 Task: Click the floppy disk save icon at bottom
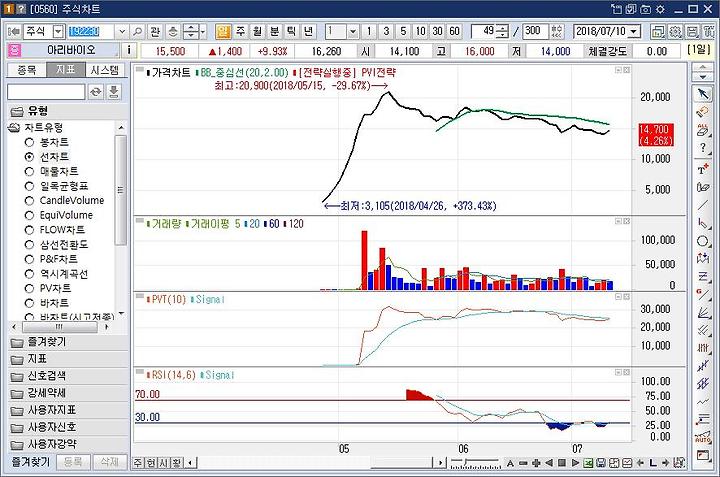point(600,463)
